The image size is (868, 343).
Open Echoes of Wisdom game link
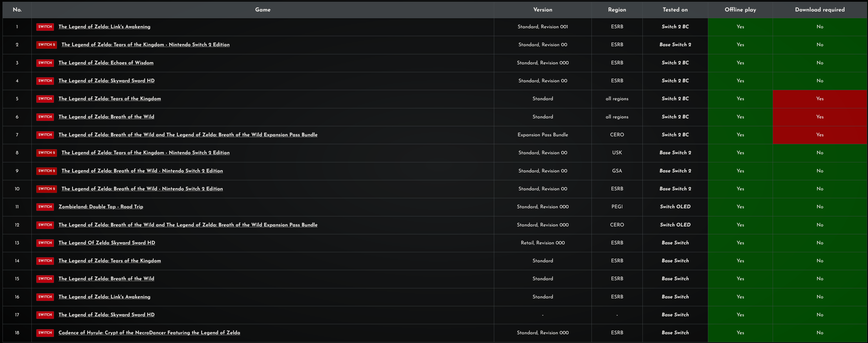[x=106, y=63]
